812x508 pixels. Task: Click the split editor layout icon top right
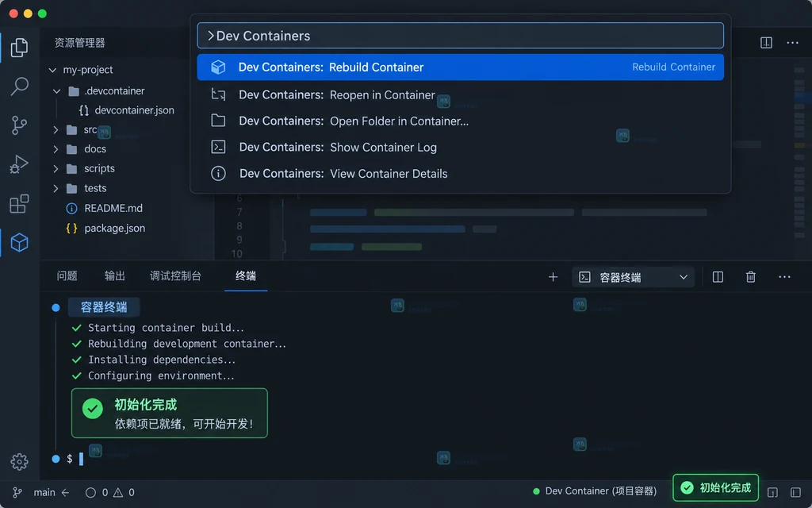point(766,43)
